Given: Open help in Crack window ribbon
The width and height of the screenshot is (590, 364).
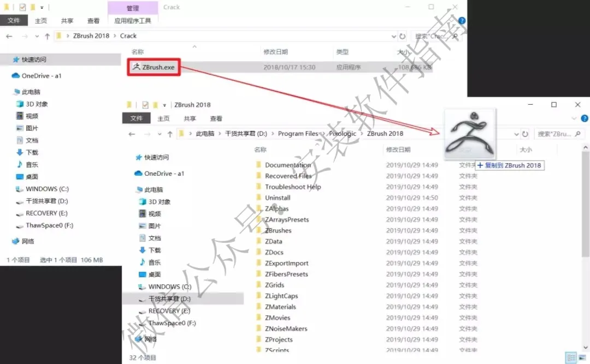Looking at the screenshot, I should 462,21.
